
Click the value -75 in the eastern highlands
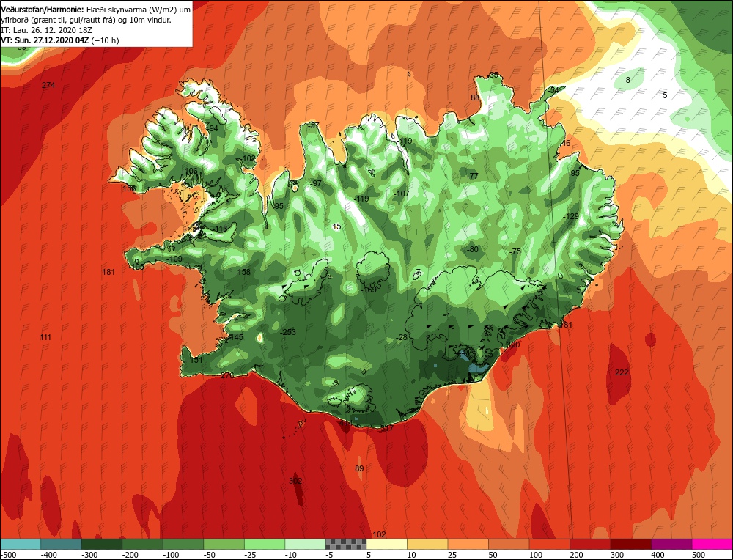point(515,251)
